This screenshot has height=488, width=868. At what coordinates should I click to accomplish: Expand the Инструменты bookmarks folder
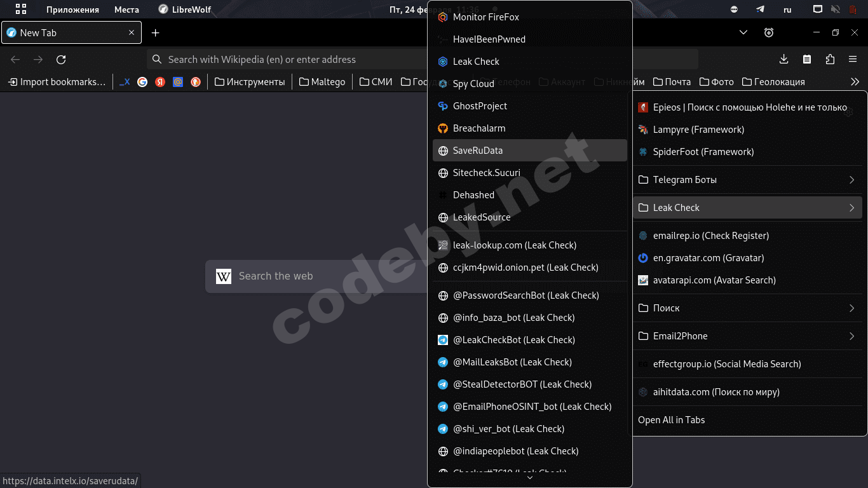[x=250, y=82]
